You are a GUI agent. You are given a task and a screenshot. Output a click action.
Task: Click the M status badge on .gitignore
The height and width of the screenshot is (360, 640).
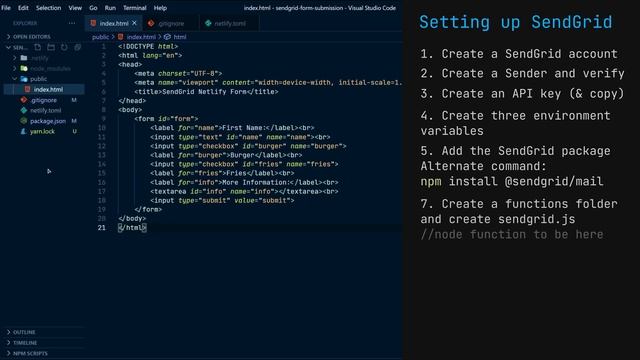tap(74, 100)
